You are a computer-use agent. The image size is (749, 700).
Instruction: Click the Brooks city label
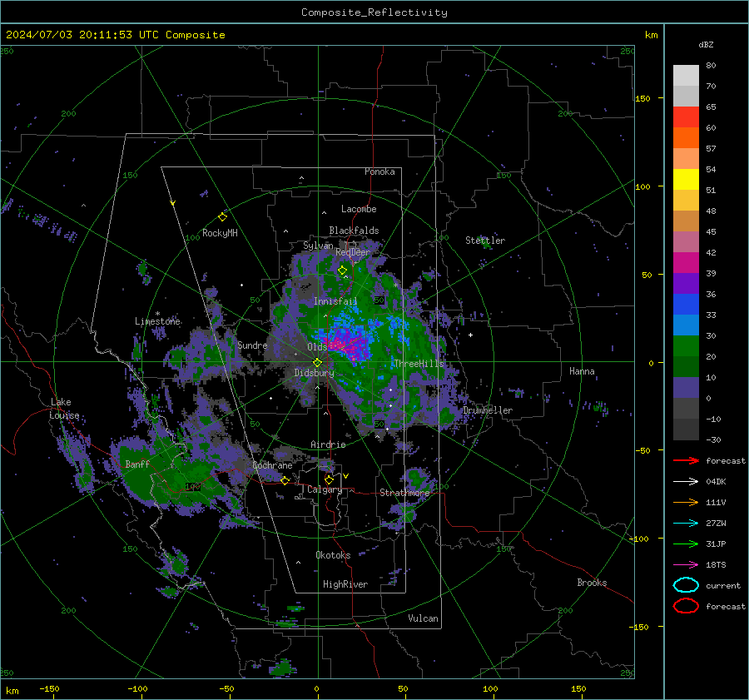[592, 583]
